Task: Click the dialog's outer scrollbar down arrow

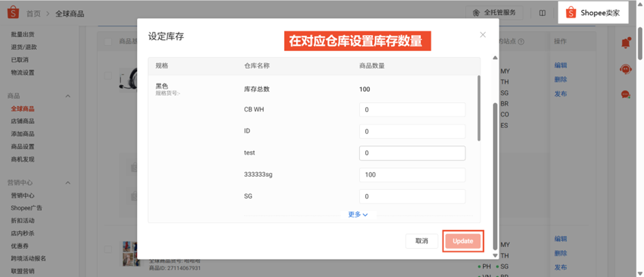Action: click(x=495, y=255)
